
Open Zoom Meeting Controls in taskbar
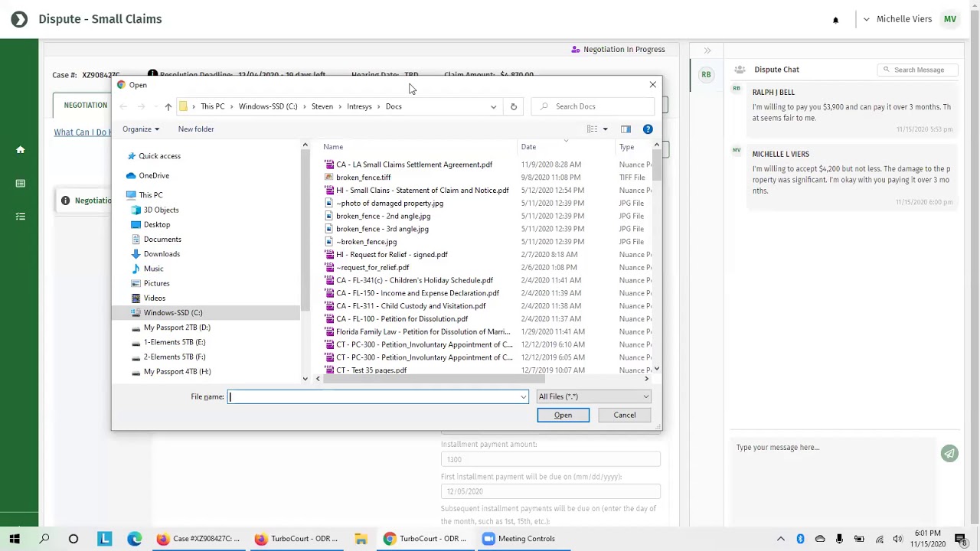coord(519,539)
